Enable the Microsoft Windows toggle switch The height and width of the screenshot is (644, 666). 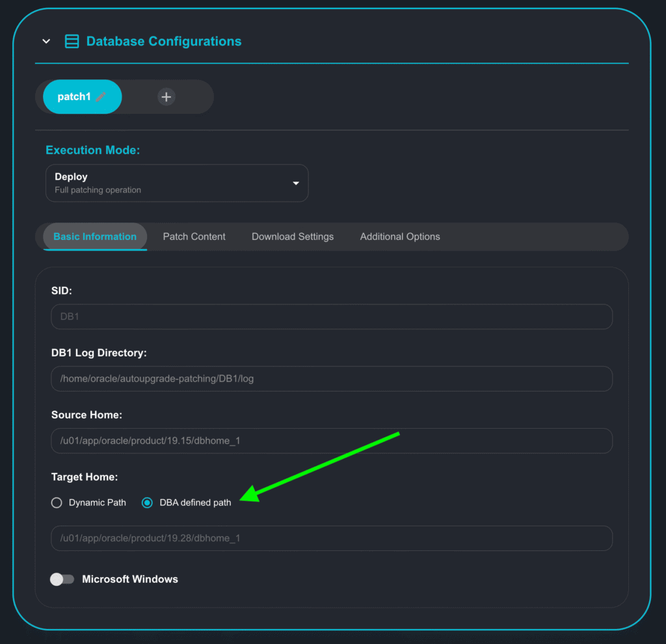click(62, 579)
